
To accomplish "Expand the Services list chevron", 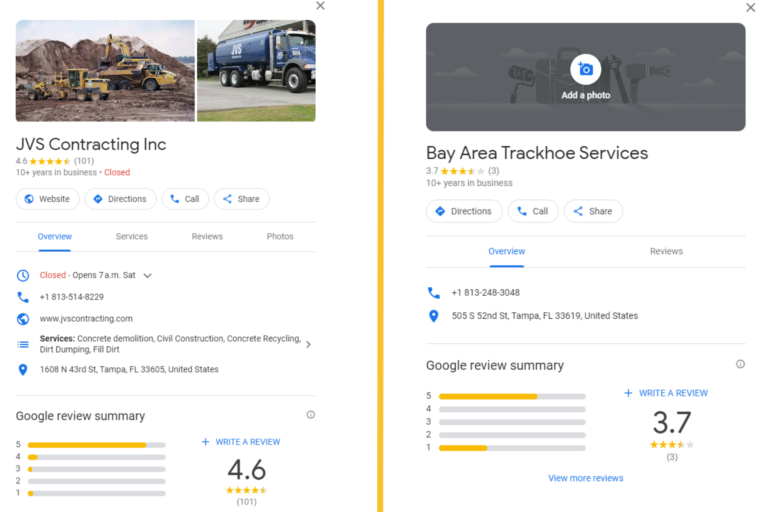I will coord(308,344).
